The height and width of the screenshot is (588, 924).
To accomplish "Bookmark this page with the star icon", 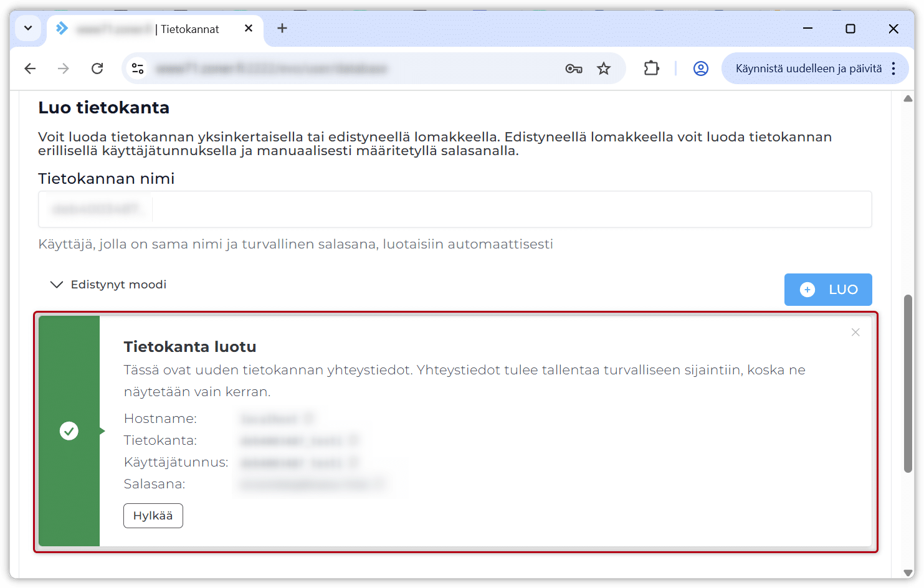I will click(603, 69).
